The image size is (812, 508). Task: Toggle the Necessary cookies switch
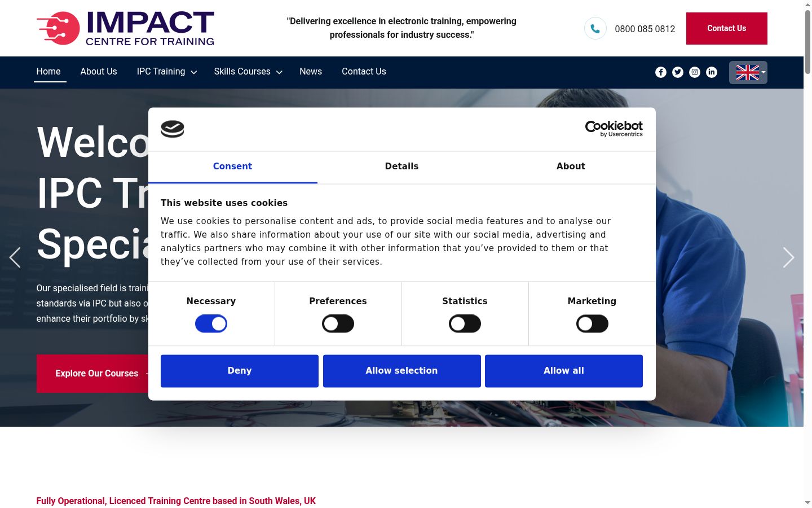coord(211,324)
